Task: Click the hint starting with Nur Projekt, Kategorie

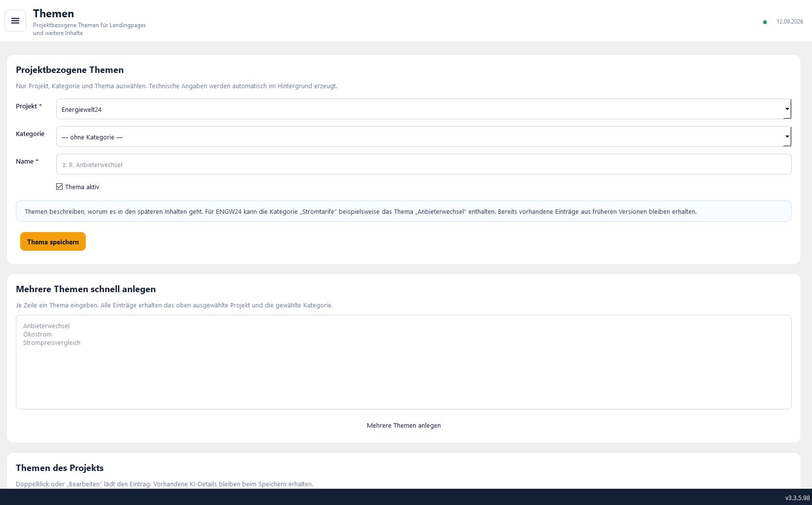Action: [x=177, y=86]
